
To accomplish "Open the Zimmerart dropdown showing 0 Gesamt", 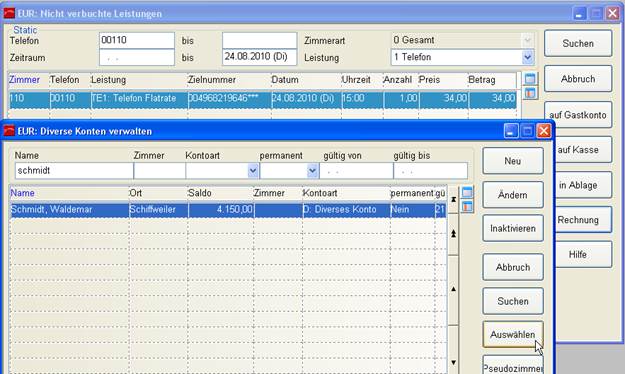I will [527, 40].
